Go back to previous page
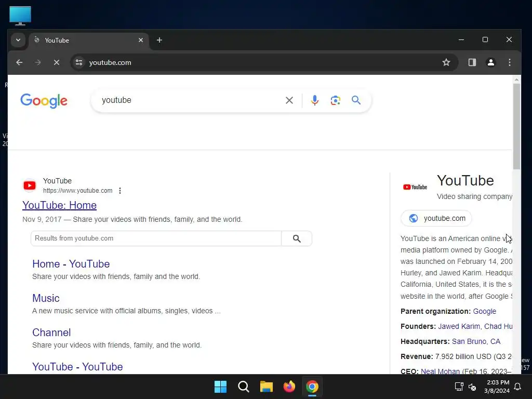Screen dimensions: 532x399 click(x=19, y=62)
